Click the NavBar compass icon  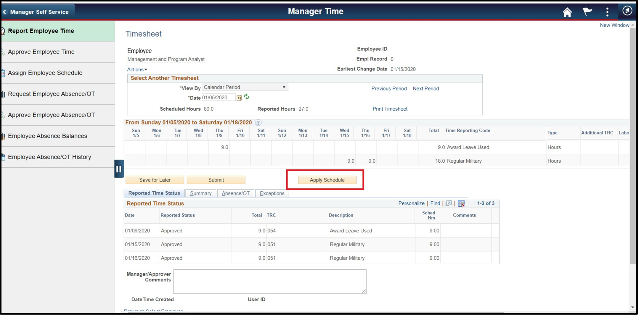coord(627,12)
